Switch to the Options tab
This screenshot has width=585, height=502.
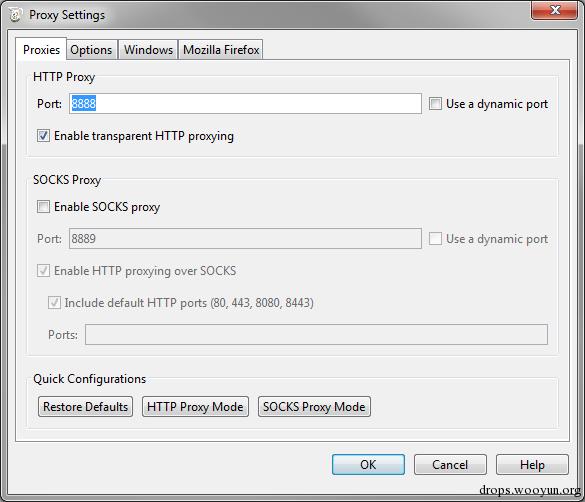click(91, 50)
